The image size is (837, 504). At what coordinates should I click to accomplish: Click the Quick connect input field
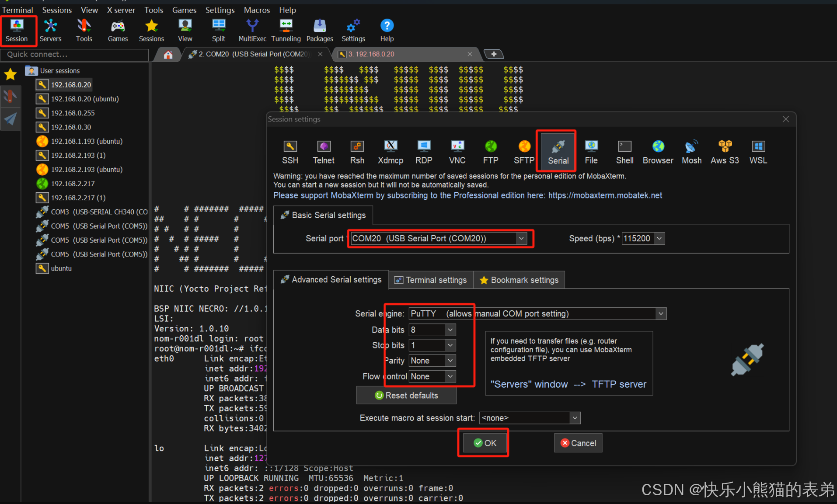[x=74, y=54]
